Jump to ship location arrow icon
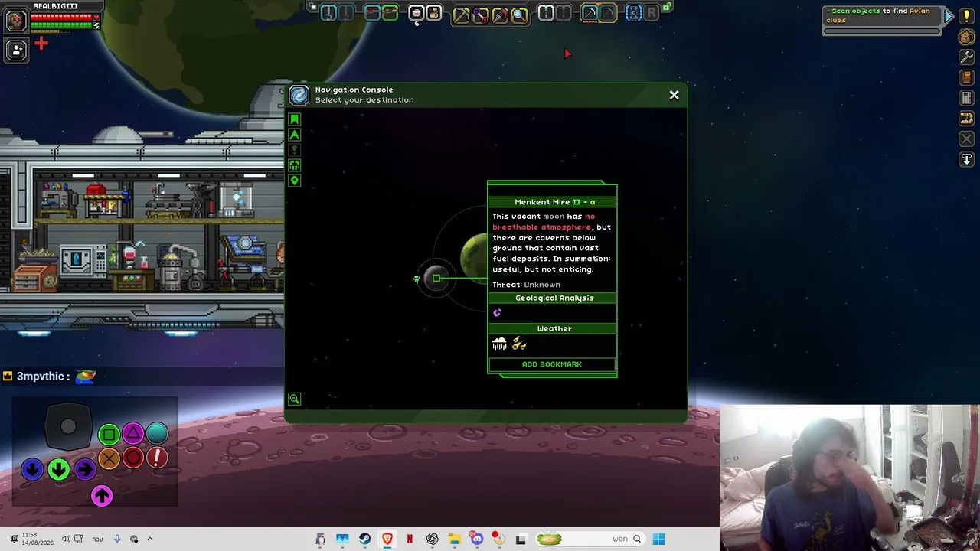 294,135
